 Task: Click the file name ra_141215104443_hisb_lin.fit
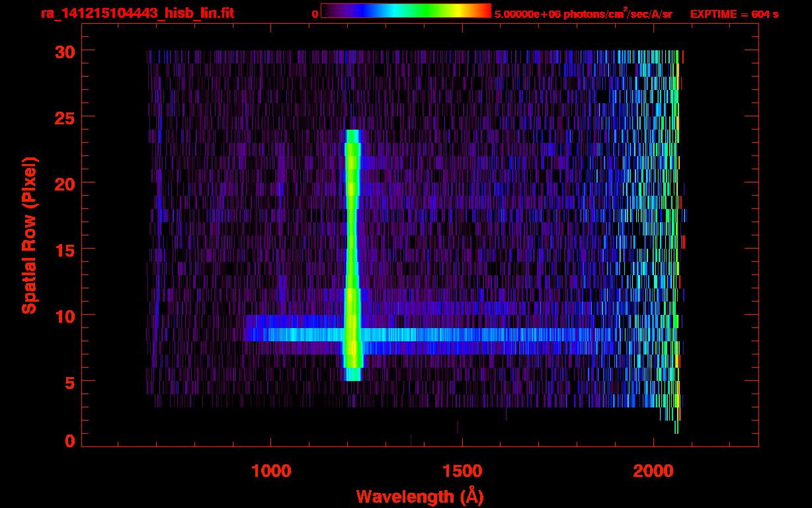coord(137,13)
